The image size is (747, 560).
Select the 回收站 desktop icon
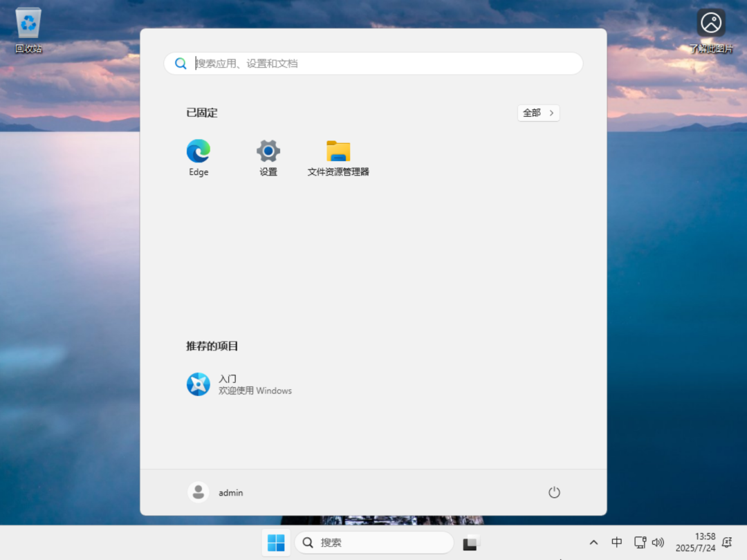(28, 30)
